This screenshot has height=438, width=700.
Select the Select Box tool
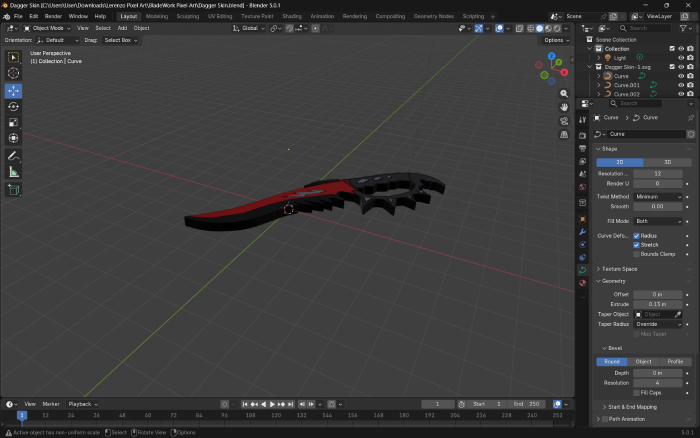13,57
